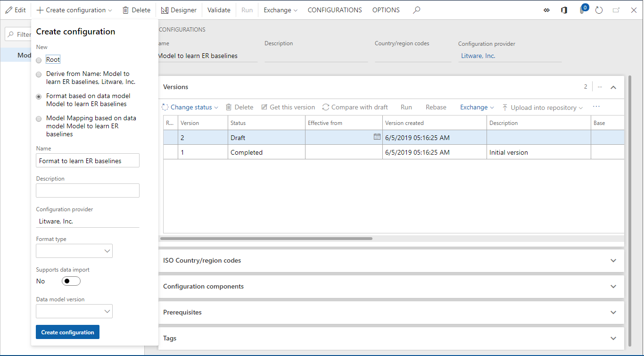644x356 pixels.
Task: Click the Create configuration button
Action: (x=67, y=332)
